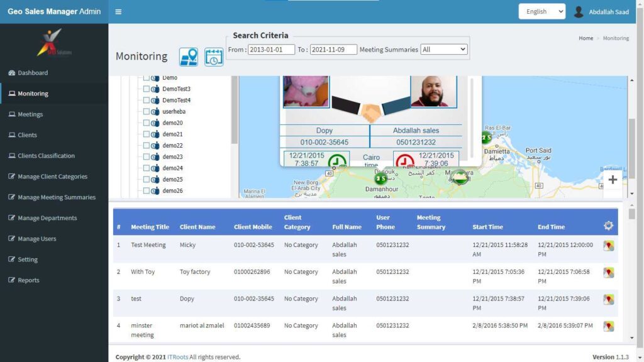Viewport: 644px width, 362px height.
Task: Open map location for minster meeting row
Action: [x=608, y=326]
